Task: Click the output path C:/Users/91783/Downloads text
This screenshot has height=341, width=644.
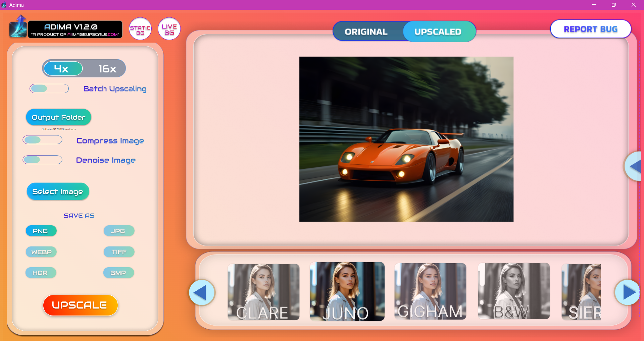Action: tap(59, 129)
